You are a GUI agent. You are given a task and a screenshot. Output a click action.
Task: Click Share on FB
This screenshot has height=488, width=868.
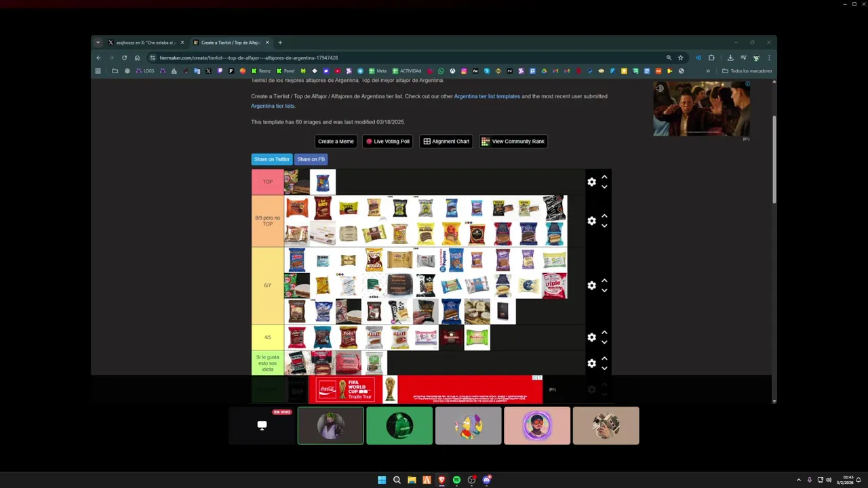pos(311,159)
